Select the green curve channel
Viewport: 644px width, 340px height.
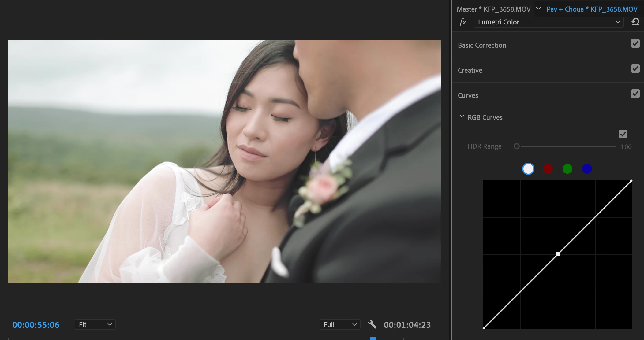coord(567,169)
